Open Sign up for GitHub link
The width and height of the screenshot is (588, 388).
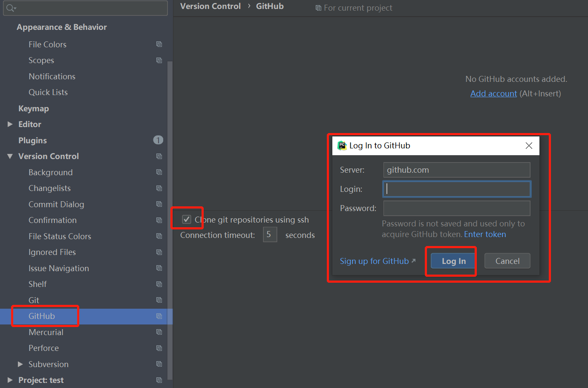378,261
